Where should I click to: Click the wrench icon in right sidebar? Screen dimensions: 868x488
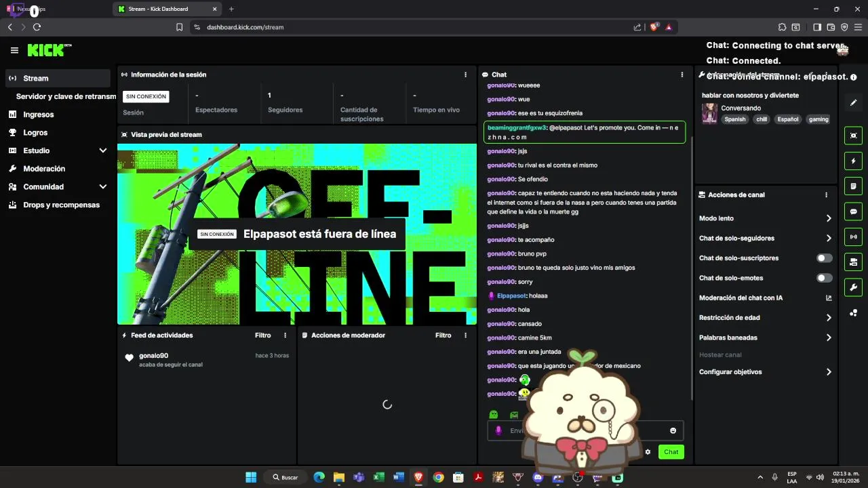click(x=854, y=287)
